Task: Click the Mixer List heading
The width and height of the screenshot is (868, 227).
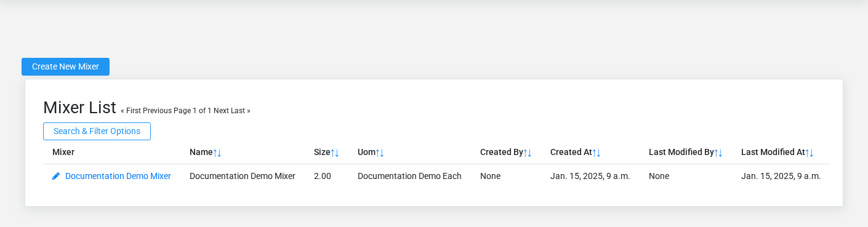Action: (79, 108)
